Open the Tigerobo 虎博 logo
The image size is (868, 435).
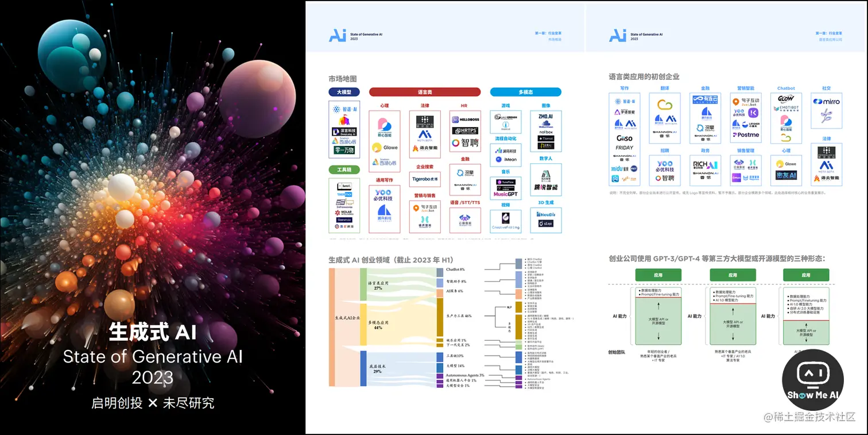tap(425, 179)
